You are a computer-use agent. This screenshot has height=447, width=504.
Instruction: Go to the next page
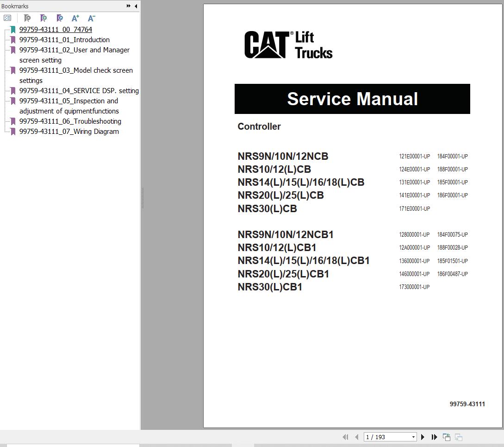(423, 437)
